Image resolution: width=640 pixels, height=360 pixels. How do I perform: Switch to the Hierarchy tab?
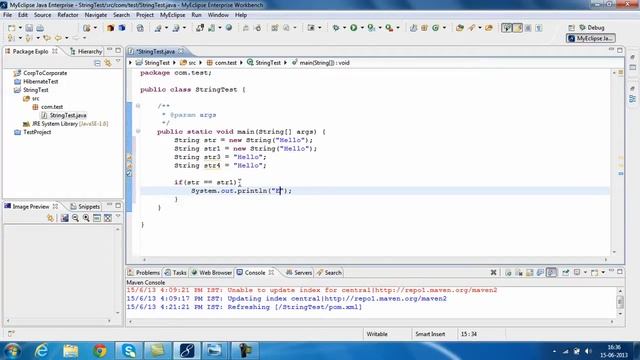tap(86, 51)
